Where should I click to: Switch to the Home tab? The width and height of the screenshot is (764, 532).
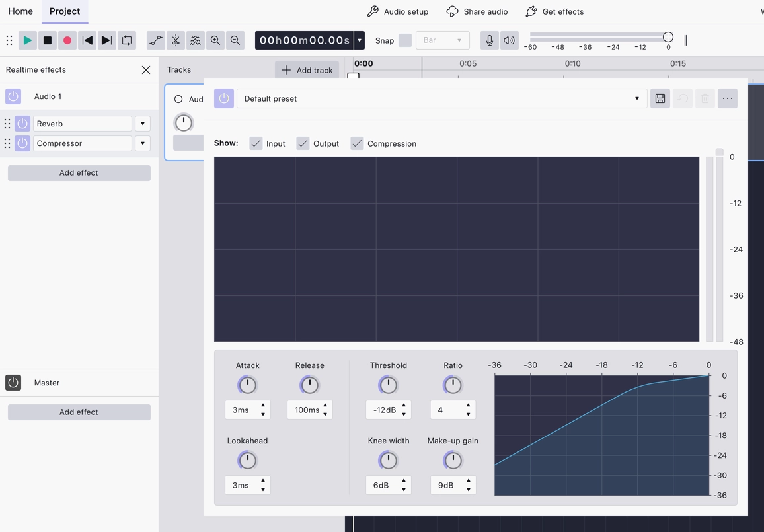20,11
